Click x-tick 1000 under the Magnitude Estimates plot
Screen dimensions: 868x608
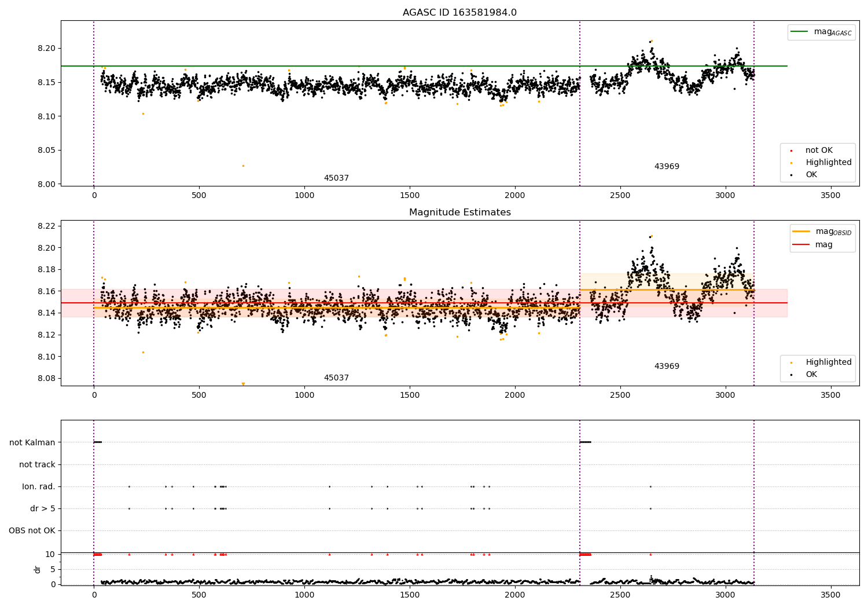[304, 395]
